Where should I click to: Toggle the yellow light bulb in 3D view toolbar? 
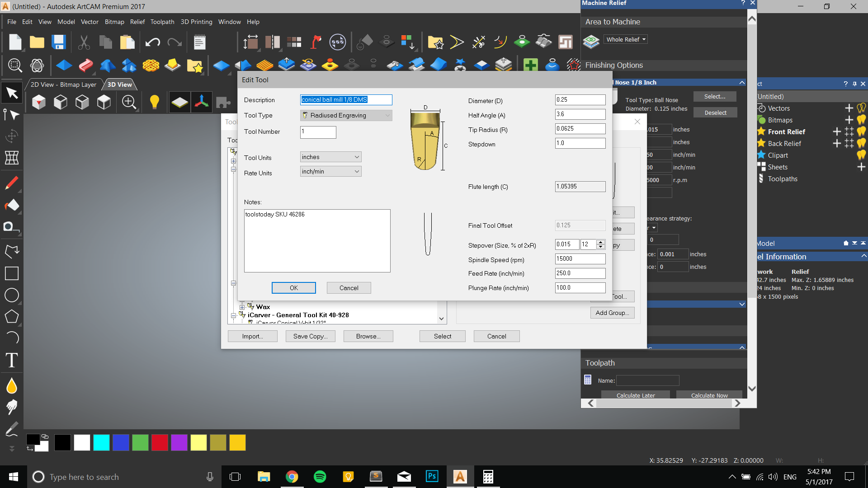pos(154,102)
